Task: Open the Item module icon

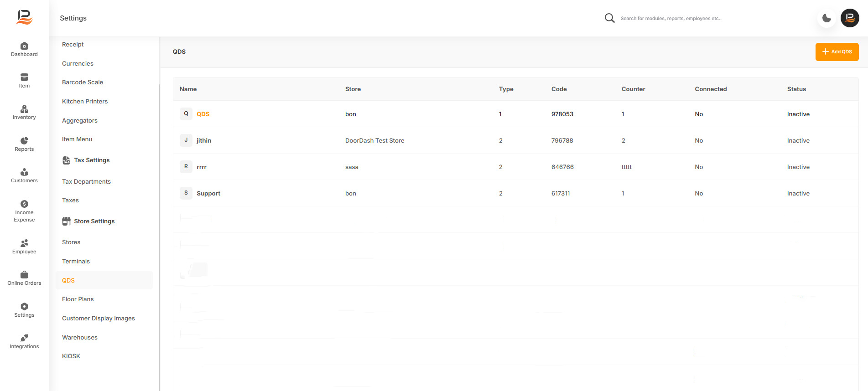Action: pyautogui.click(x=24, y=77)
